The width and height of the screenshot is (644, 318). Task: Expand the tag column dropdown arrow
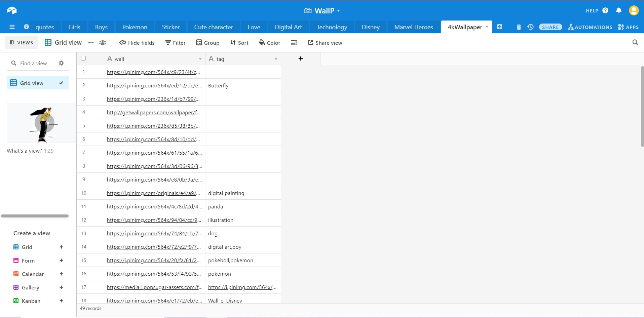point(276,59)
